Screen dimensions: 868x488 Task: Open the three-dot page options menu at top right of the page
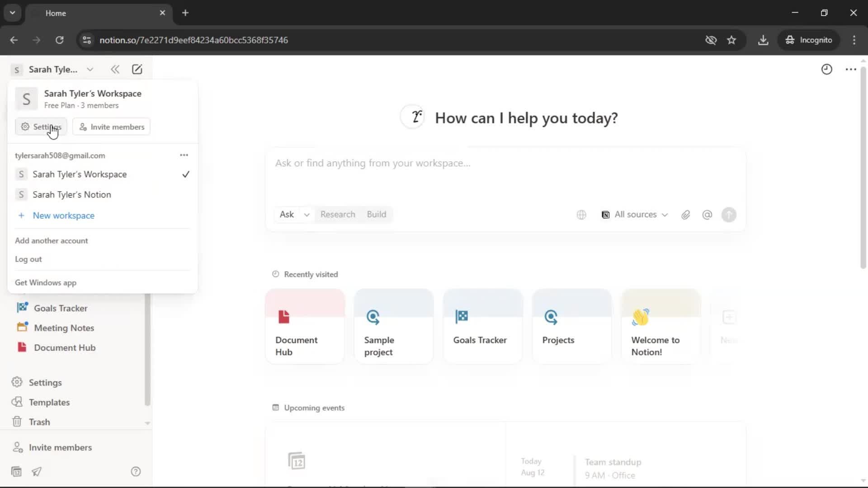851,69
